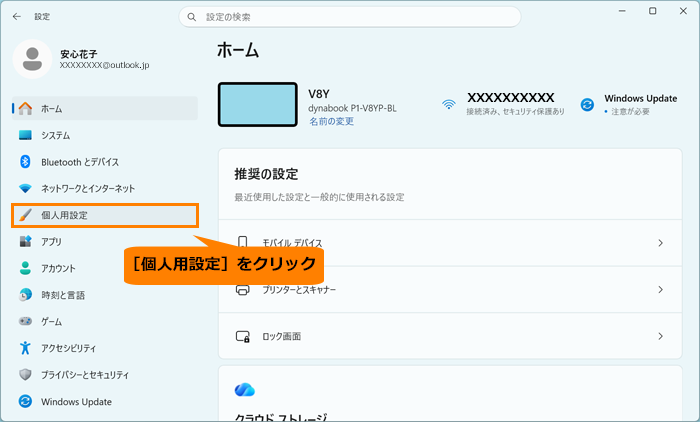Open プライバシーとセキュリティ settings
Screen dimensions: 700x422
point(104,375)
